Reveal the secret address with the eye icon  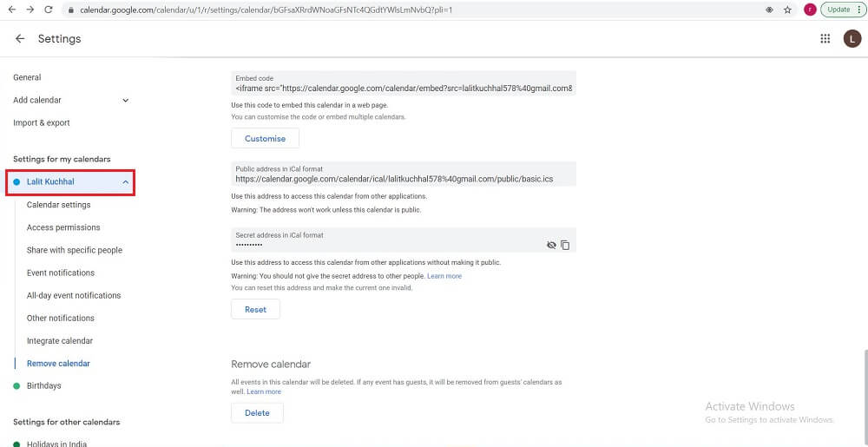click(551, 245)
